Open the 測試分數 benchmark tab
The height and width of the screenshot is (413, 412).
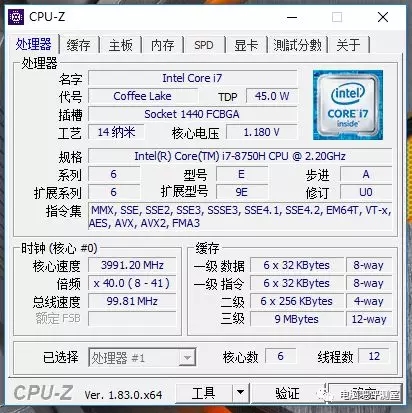point(297,45)
